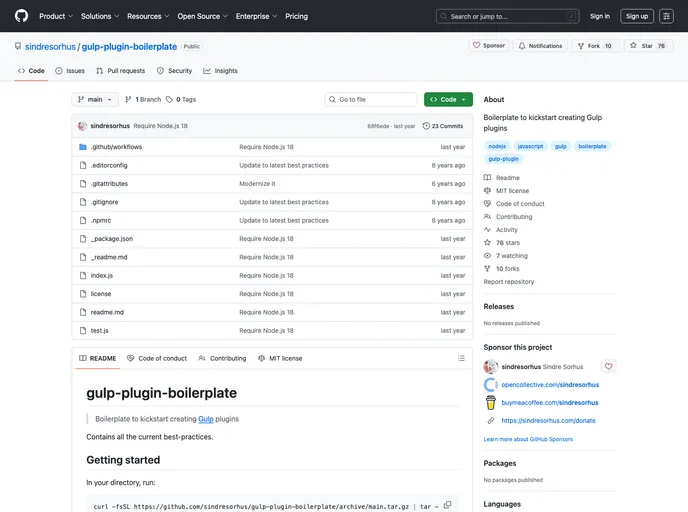Open the Product menu dropdown
Screen dimensions: 688x512
point(56,16)
